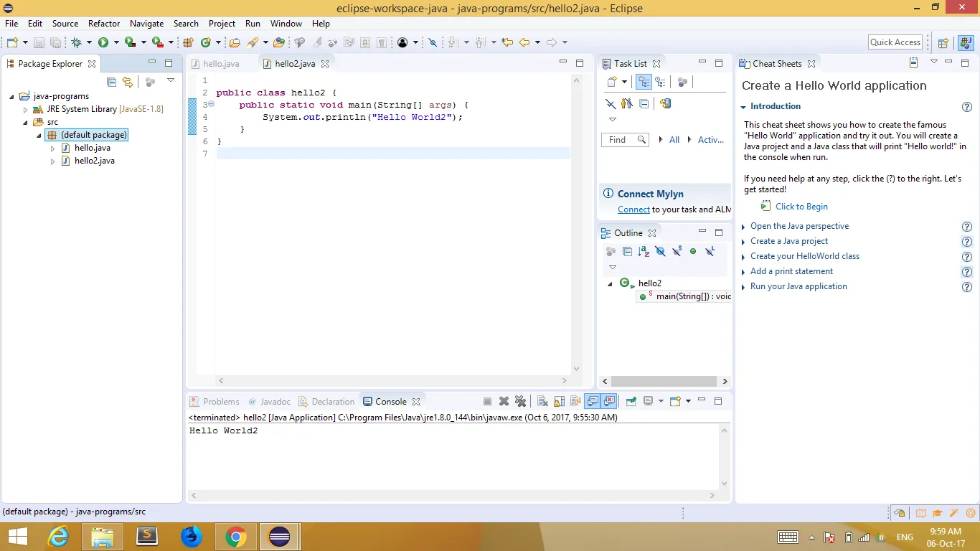Viewport: 980px width, 551px height.
Task: Toggle Link with Editor in Package Explorer
Action: click(x=128, y=82)
